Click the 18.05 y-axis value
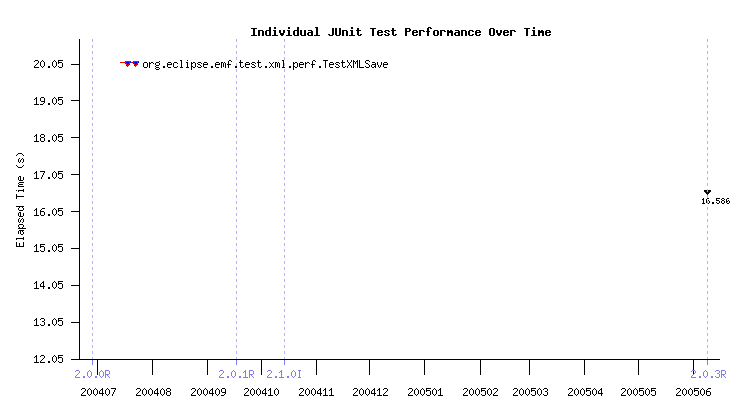 (x=49, y=138)
